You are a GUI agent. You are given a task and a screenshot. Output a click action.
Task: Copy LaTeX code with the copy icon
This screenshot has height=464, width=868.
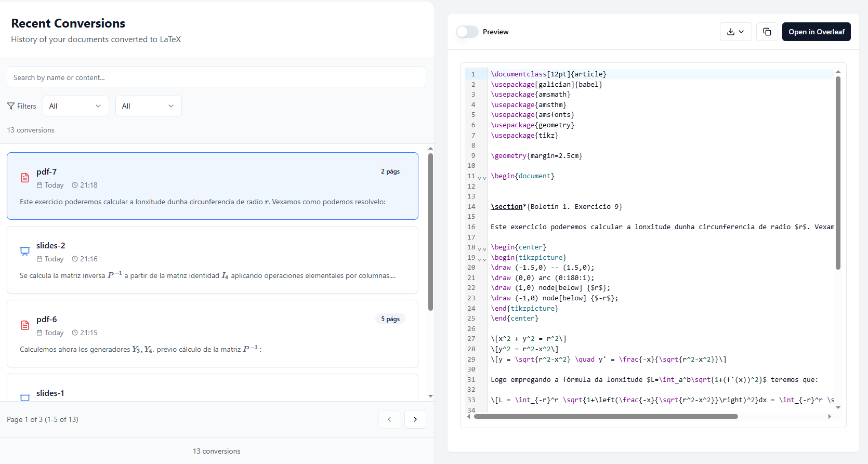(x=767, y=32)
